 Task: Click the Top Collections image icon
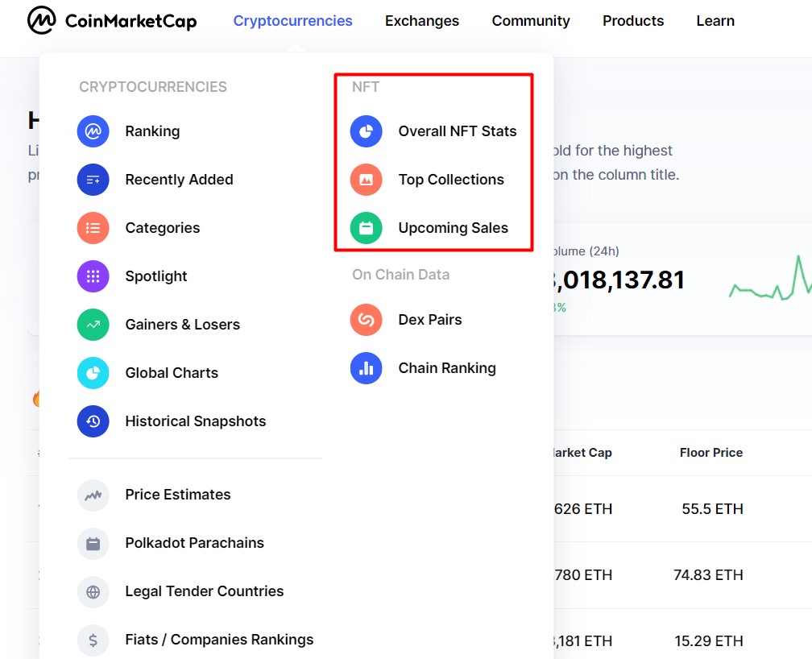[366, 180]
